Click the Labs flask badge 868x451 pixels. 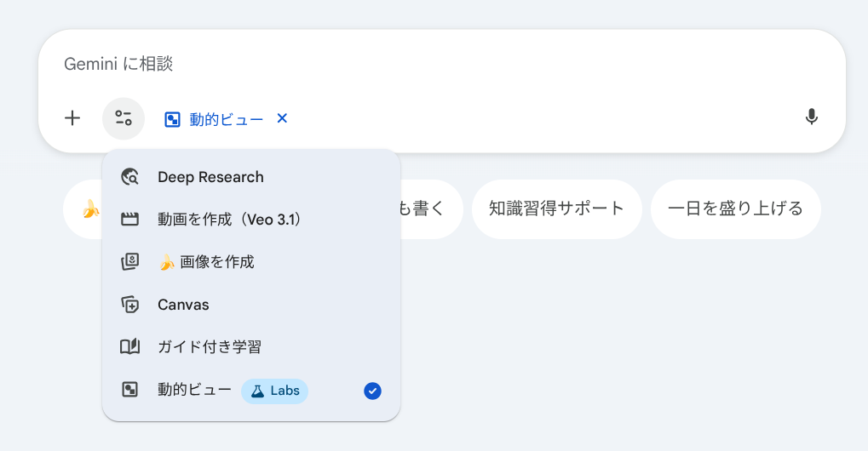coord(274,391)
